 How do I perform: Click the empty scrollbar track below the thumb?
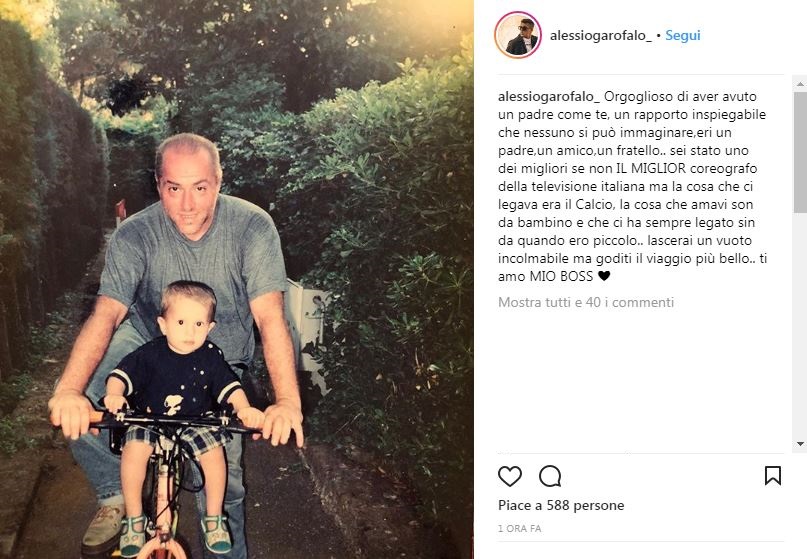(x=800, y=324)
